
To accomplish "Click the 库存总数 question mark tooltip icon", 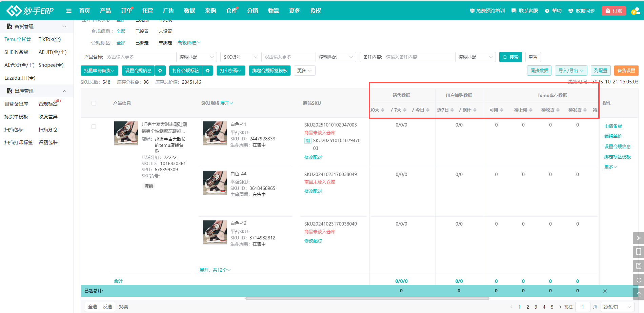I will click(x=137, y=82).
